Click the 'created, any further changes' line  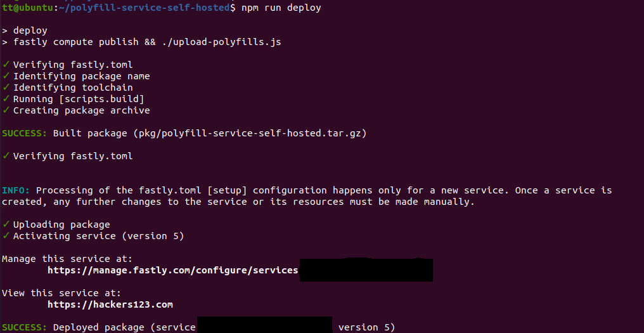238,202
